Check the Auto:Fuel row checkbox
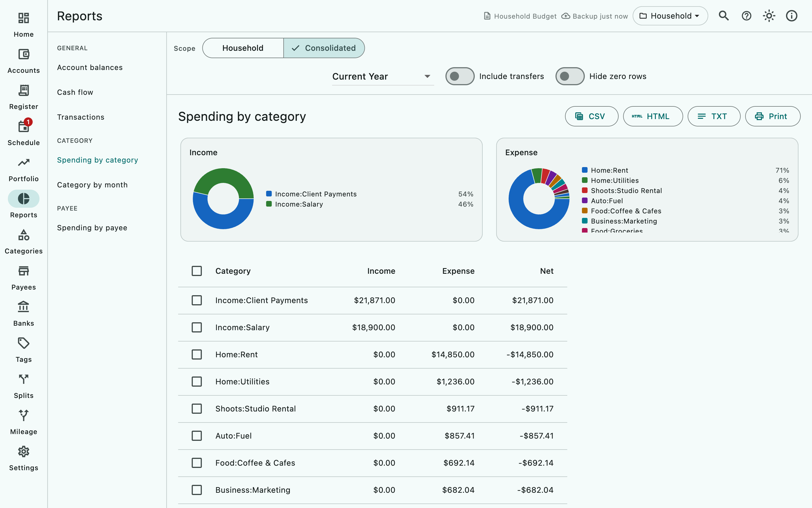812x508 pixels. [197, 436]
